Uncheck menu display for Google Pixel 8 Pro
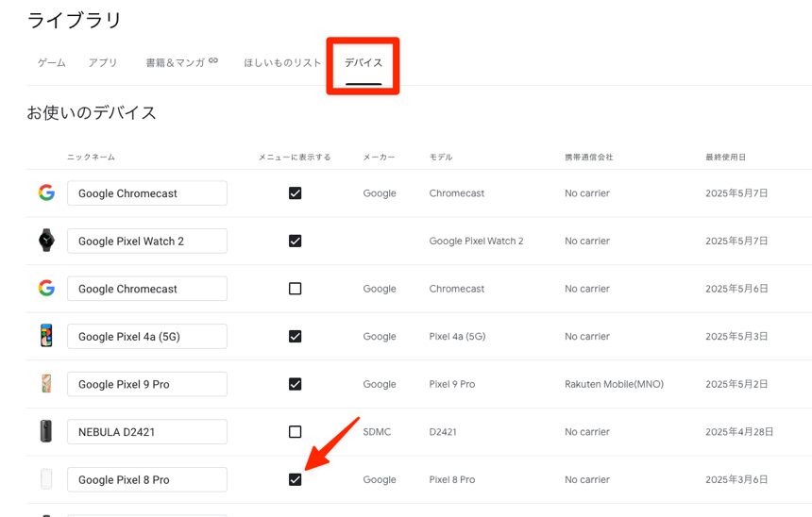This screenshot has width=812, height=517. point(296,480)
